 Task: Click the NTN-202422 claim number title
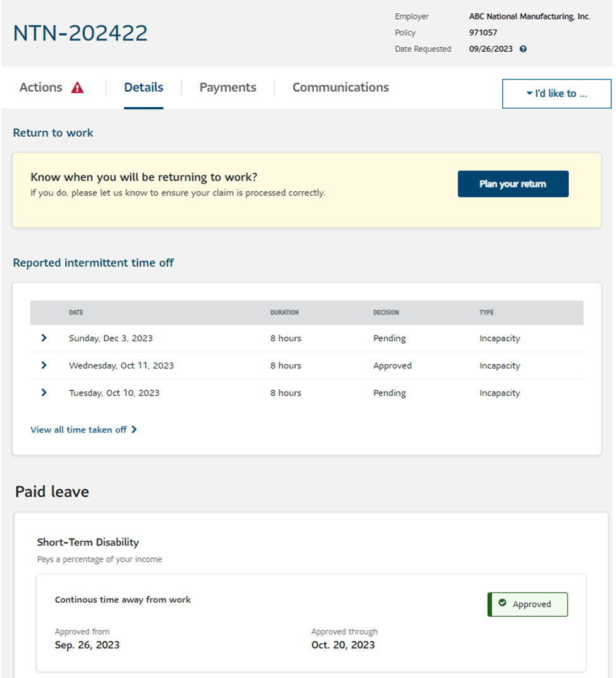point(80,33)
